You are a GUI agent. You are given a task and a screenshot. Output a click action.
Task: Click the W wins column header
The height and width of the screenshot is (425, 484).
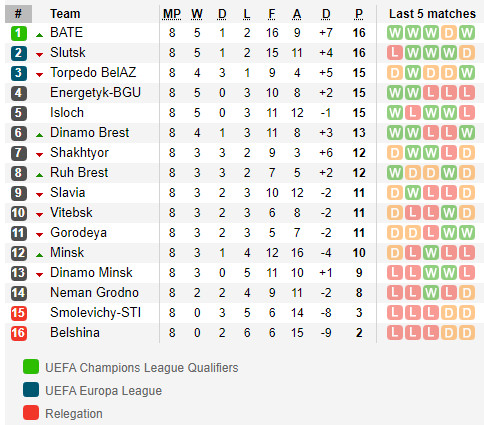(x=197, y=14)
